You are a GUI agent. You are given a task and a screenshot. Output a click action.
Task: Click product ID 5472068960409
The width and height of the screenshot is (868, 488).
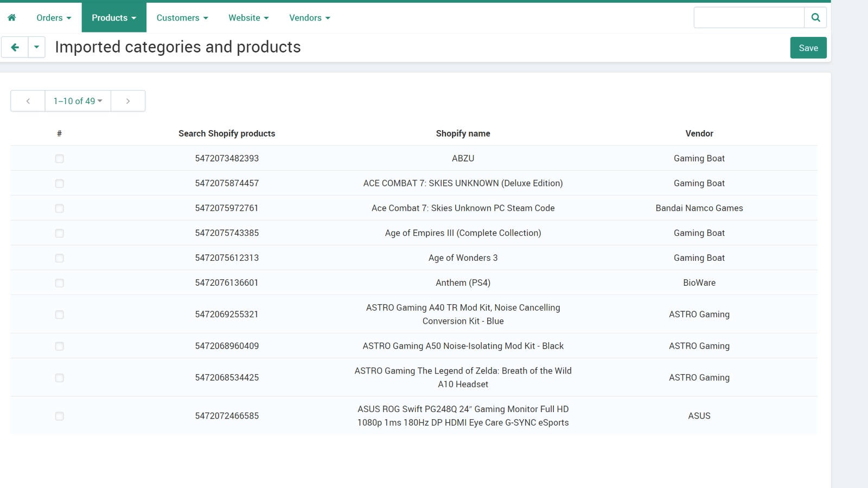pyautogui.click(x=227, y=346)
